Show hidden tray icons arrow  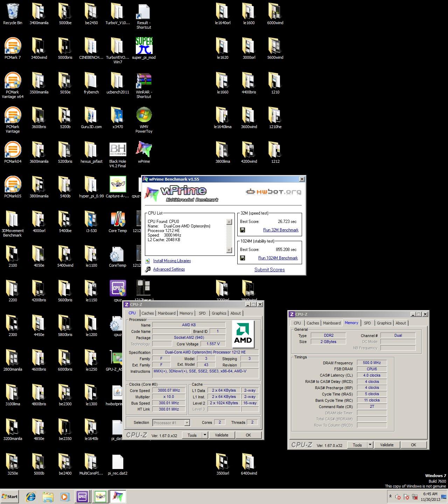pos(390,496)
